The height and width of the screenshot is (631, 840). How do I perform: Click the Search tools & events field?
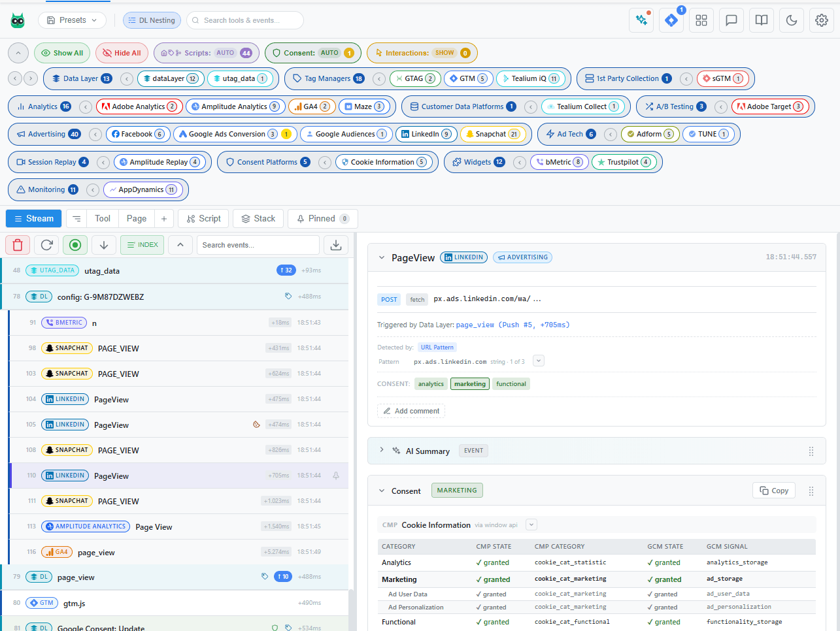[245, 20]
